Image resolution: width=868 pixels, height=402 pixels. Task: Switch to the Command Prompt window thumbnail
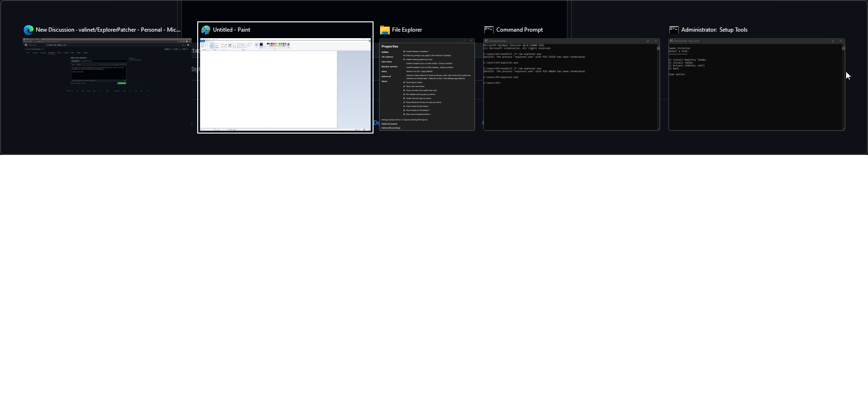(x=572, y=84)
